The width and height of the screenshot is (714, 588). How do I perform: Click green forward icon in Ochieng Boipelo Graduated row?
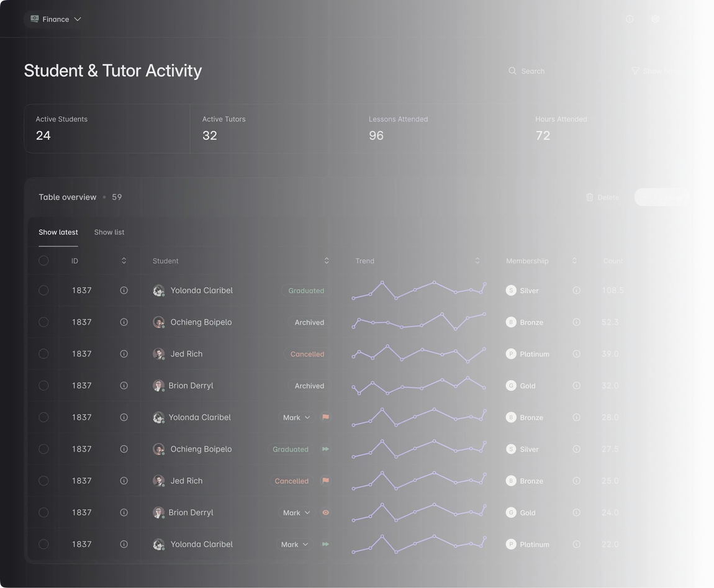tap(325, 449)
